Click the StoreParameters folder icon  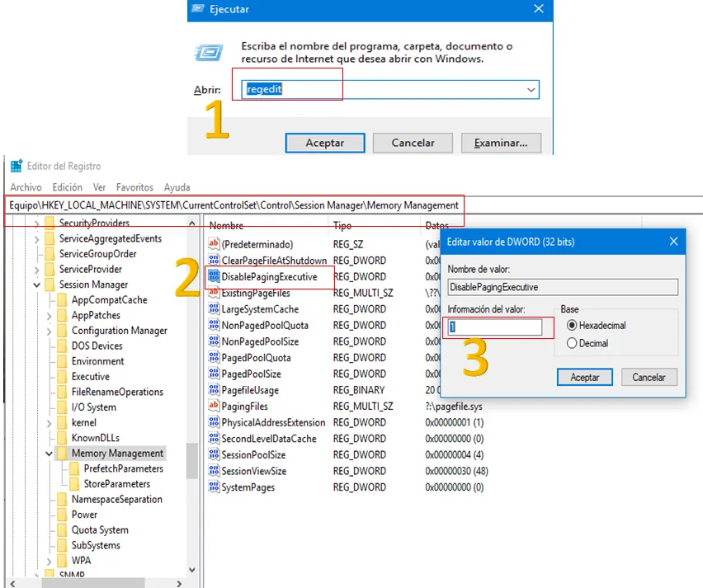coord(74,483)
